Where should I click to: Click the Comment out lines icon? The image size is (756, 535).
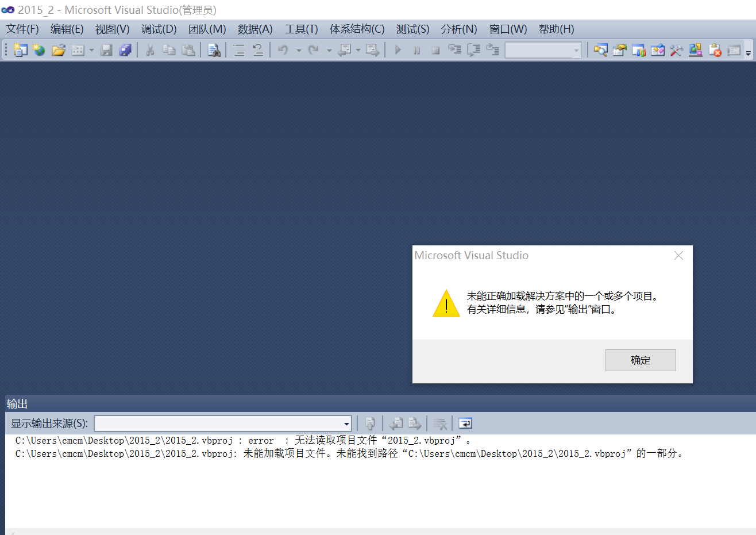[x=238, y=50]
